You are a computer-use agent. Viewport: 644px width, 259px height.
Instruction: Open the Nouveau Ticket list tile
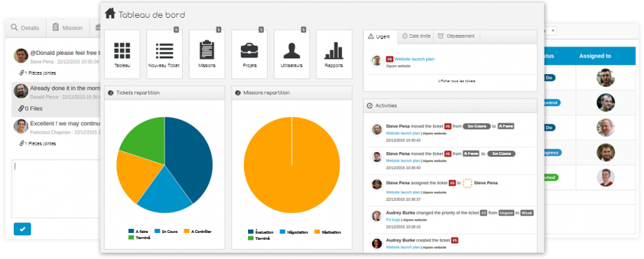[164, 53]
